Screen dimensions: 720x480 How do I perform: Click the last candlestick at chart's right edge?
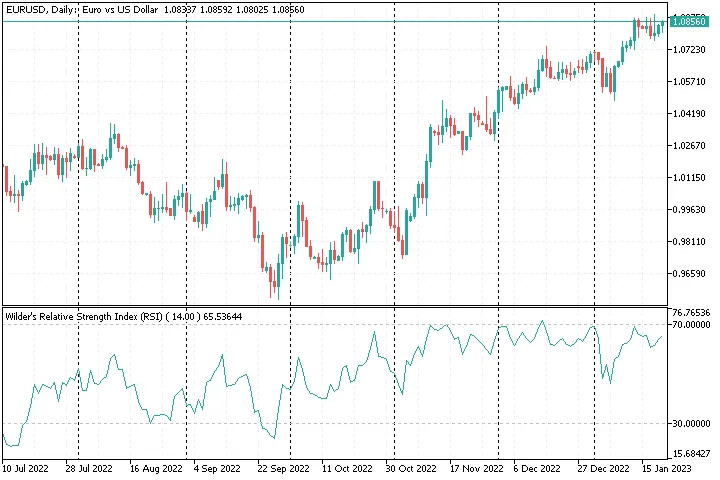point(664,24)
